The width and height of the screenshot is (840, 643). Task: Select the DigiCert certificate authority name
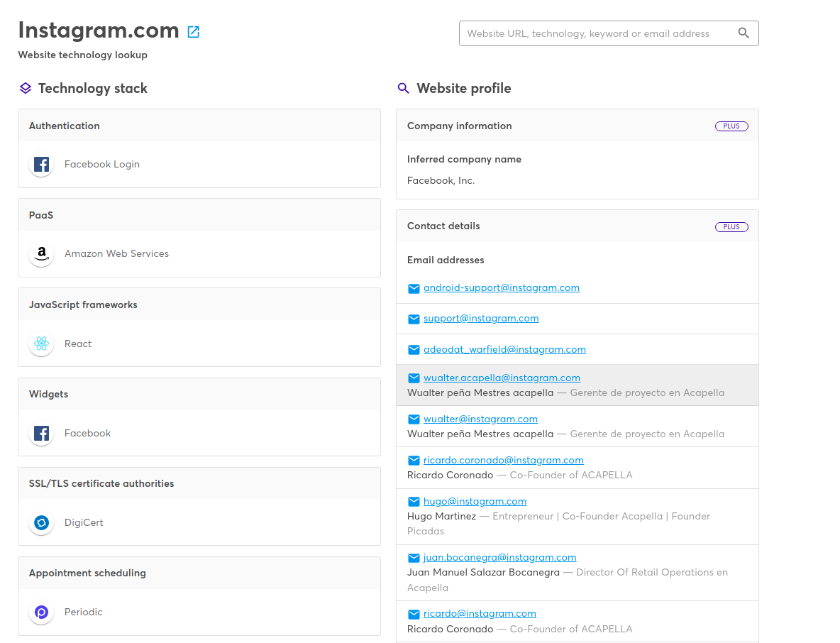click(x=84, y=522)
